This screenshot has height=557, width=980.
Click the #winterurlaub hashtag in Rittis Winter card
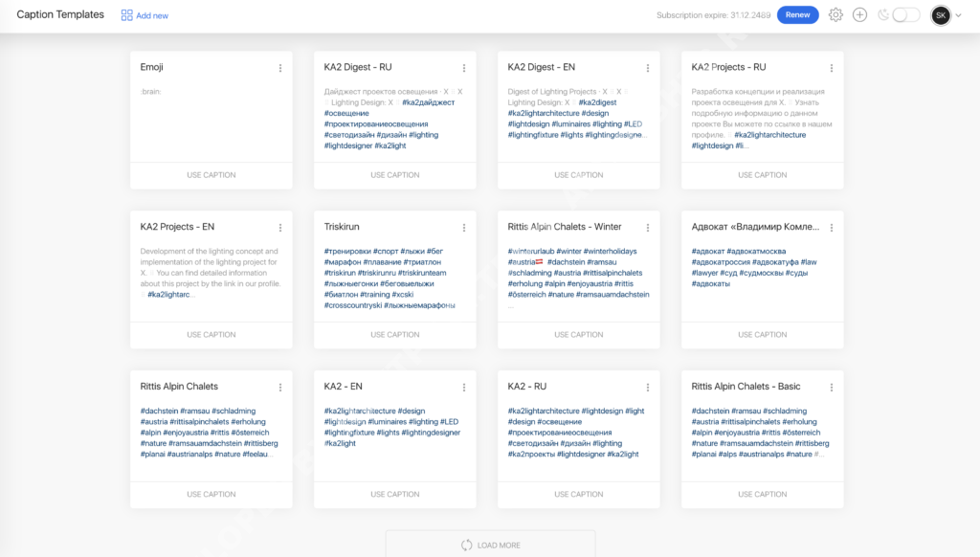531,252
